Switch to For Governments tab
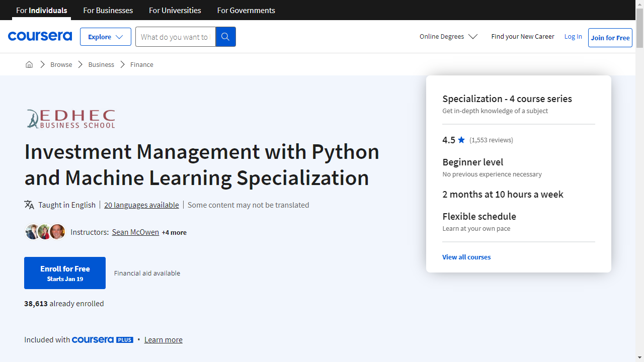Image resolution: width=644 pixels, height=362 pixels. pyautogui.click(x=246, y=10)
